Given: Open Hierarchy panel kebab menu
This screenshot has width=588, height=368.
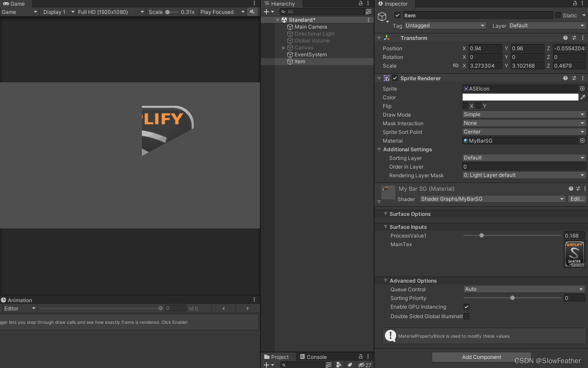Looking at the screenshot, I should pyautogui.click(x=368, y=3).
